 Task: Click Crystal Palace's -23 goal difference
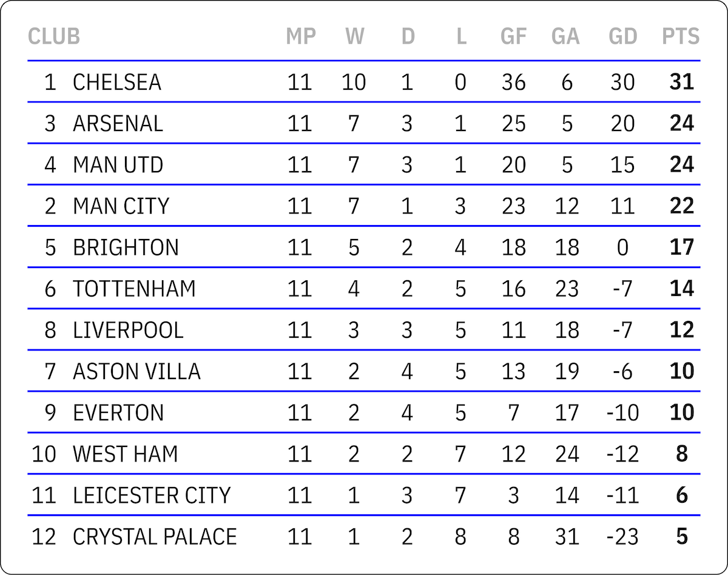tap(623, 537)
